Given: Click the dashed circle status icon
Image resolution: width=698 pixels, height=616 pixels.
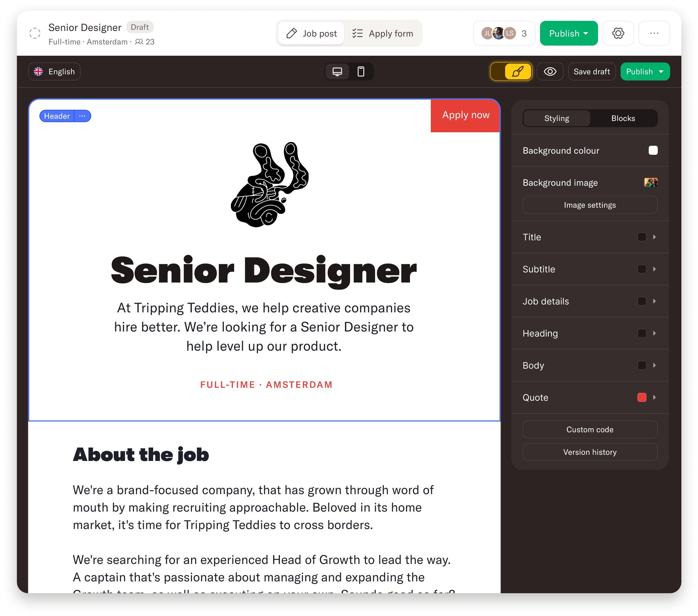Looking at the screenshot, I should point(35,33).
